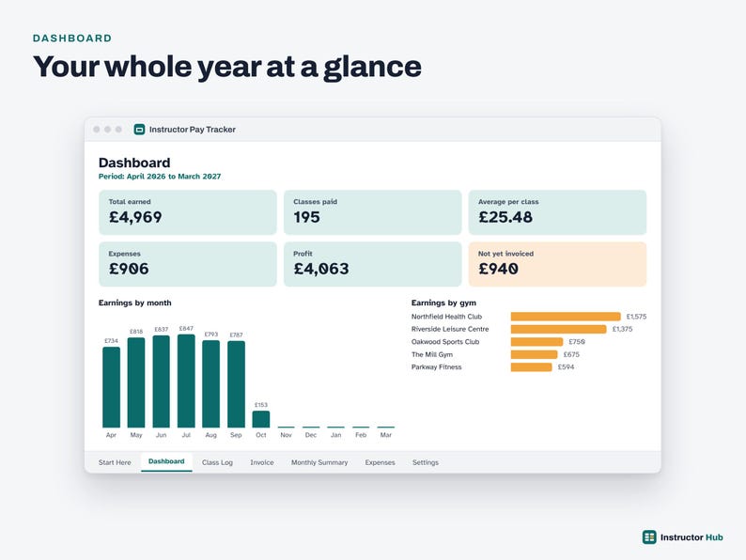Click the £847 label above Jul
The height and width of the screenshot is (560, 746).
[186, 328]
